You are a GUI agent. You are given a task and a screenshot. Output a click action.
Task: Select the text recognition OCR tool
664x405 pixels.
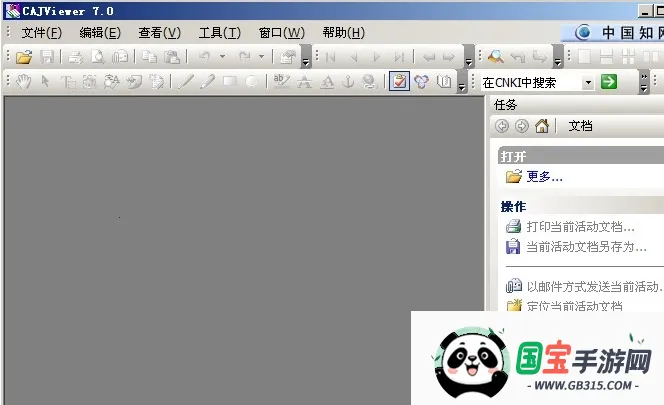click(x=112, y=81)
